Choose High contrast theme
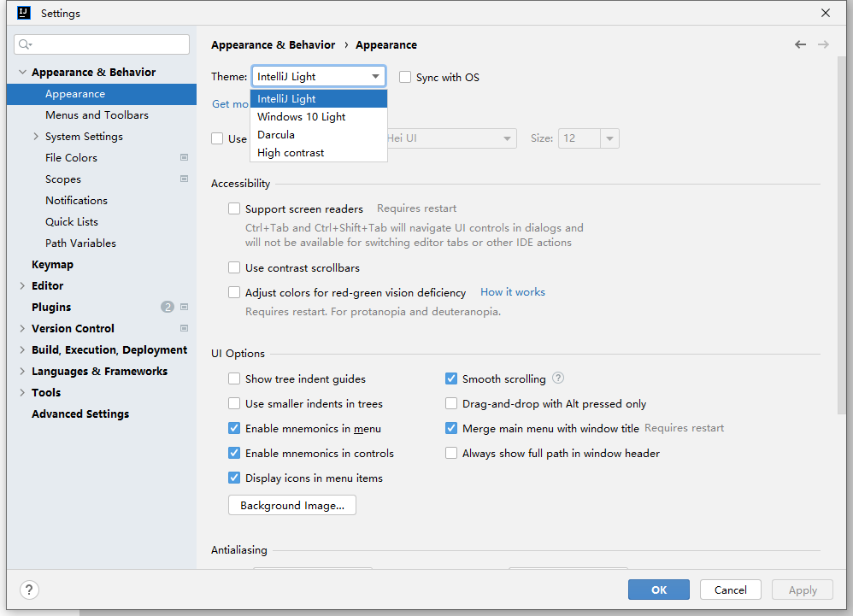The width and height of the screenshot is (853, 616). (x=319, y=153)
